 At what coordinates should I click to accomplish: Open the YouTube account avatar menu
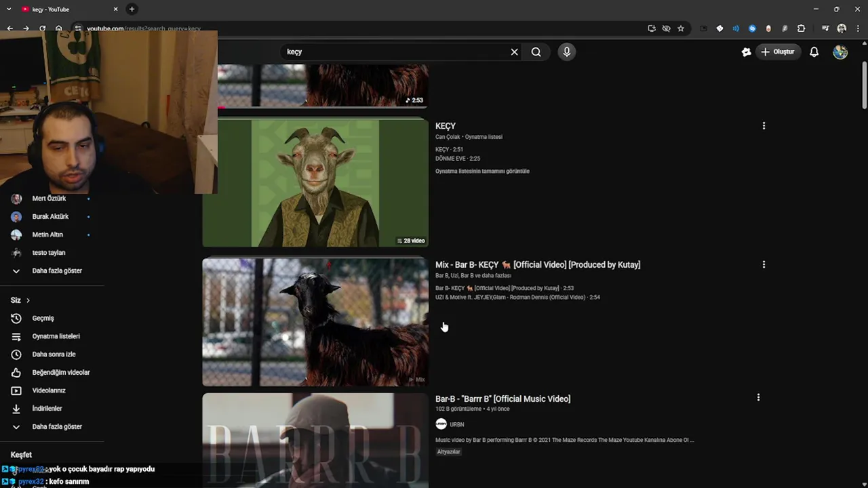(x=840, y=52)
